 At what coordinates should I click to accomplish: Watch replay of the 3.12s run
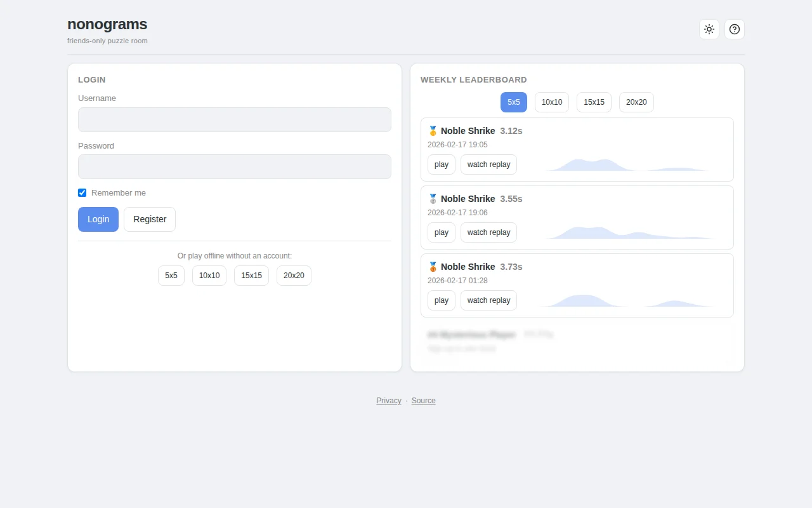click(488, 164)
